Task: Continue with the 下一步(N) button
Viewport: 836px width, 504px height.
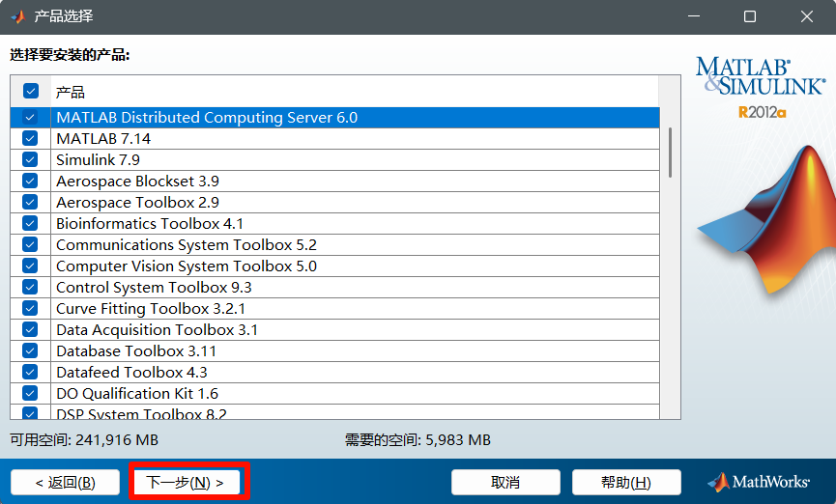Action: (187, 483)
